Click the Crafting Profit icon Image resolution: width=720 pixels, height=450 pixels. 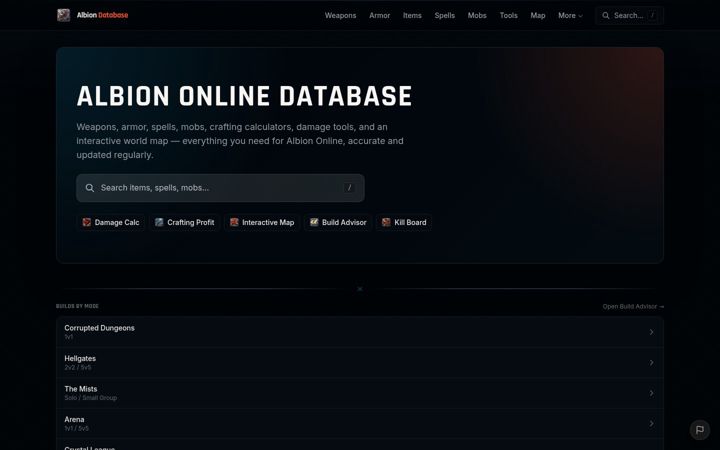(159, 222)
